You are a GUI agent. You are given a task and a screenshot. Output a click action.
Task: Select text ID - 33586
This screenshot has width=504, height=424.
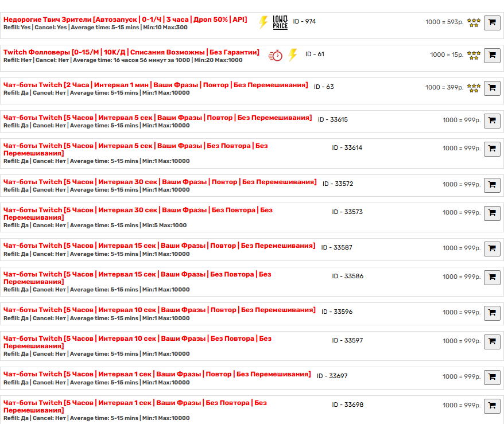tap(348, 276)
